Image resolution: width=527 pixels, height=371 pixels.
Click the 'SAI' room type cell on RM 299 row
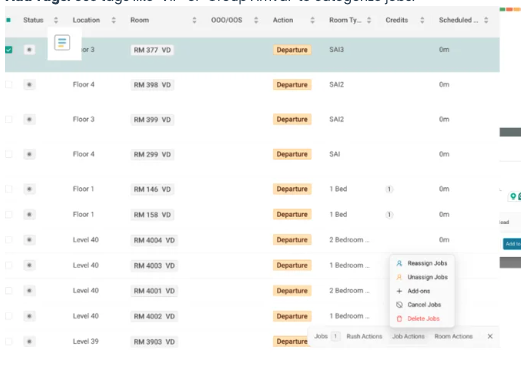pos(335,154)
